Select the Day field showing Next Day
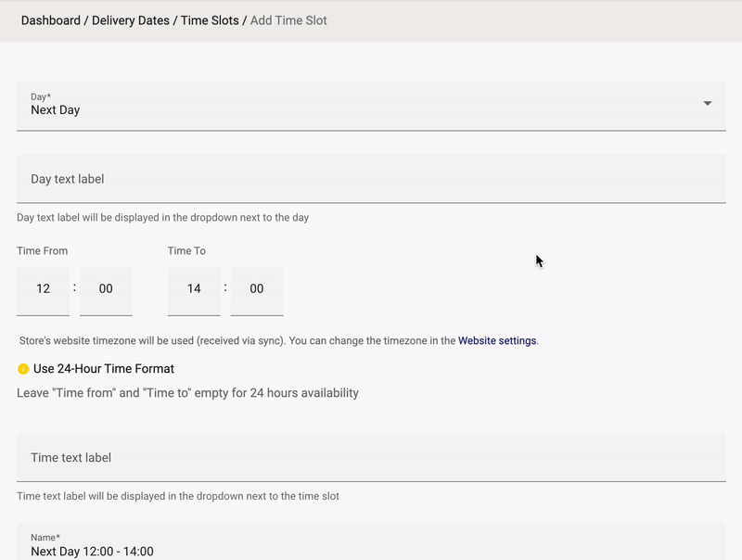The width and height of the screenshot is (742, 560). (371, 107)
